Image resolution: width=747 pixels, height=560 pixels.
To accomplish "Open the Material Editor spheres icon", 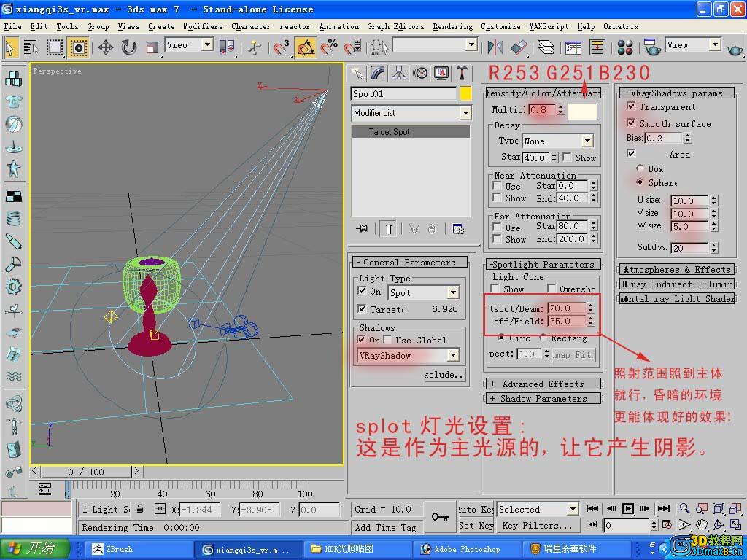I will pyautogui.click(x=624, y=47).
